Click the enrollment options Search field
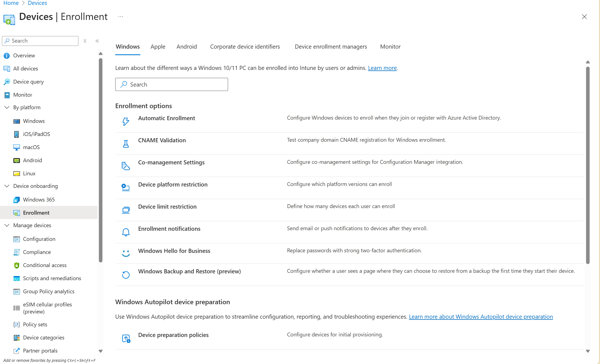Screen dimensions: 600x364 pos(172,84)
